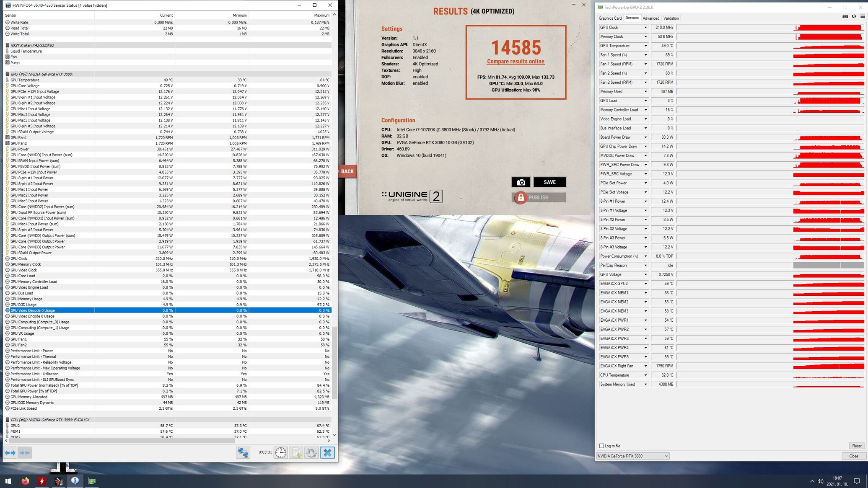Click HWiNFO start logging document icon

[296, 452]
